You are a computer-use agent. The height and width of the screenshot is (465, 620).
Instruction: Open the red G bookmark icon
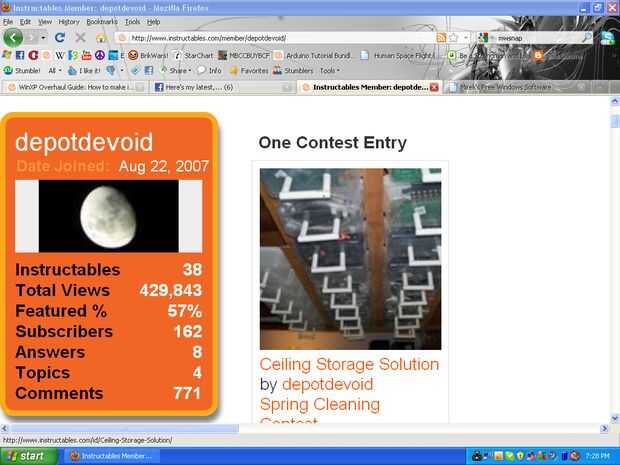33,55
